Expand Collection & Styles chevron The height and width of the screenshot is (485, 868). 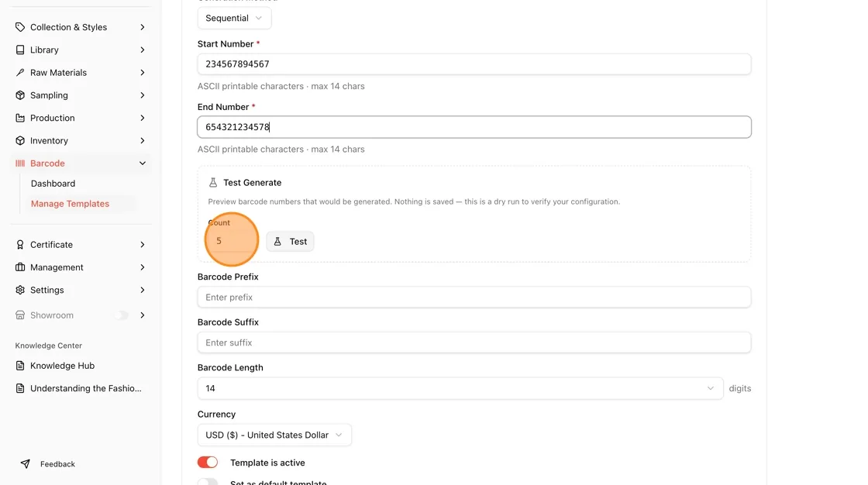coord(143,27)
